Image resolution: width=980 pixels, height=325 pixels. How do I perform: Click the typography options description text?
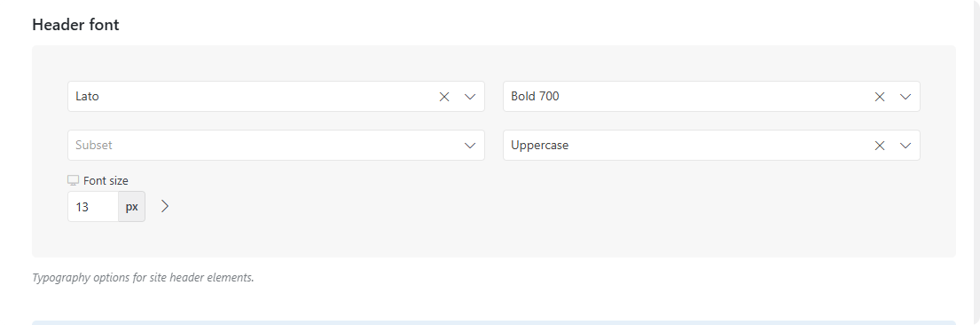[x=143, y=277]
